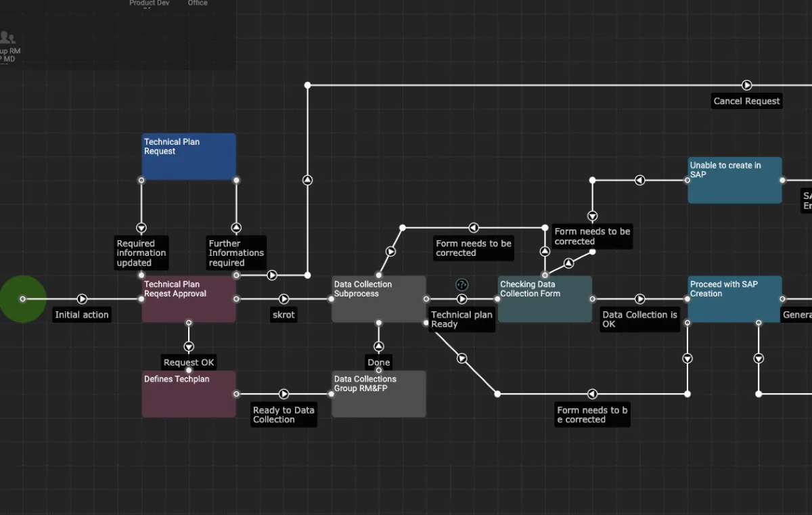The width and height of the screenshot is (812, 515).
Task: Select the Unable to create in SAP node
Action: click(x=734, y=185)
